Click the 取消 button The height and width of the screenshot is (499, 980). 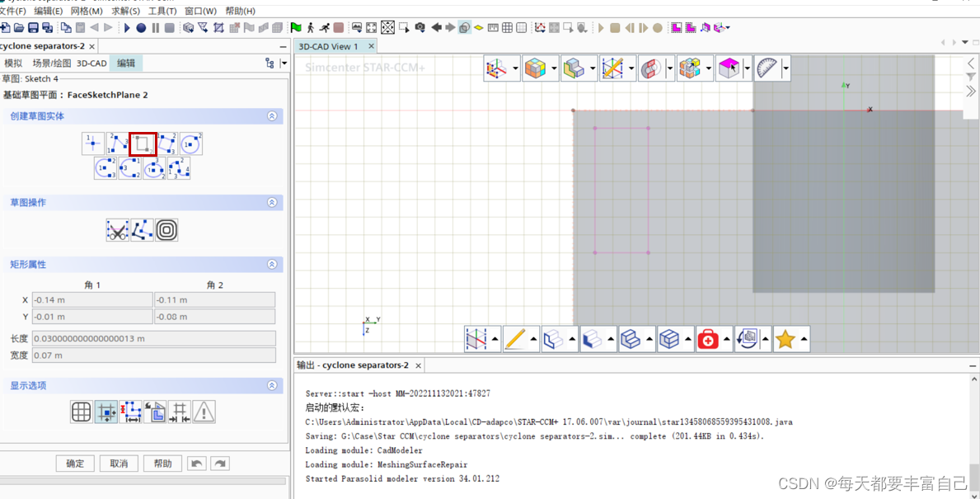[x=119, y=464]
